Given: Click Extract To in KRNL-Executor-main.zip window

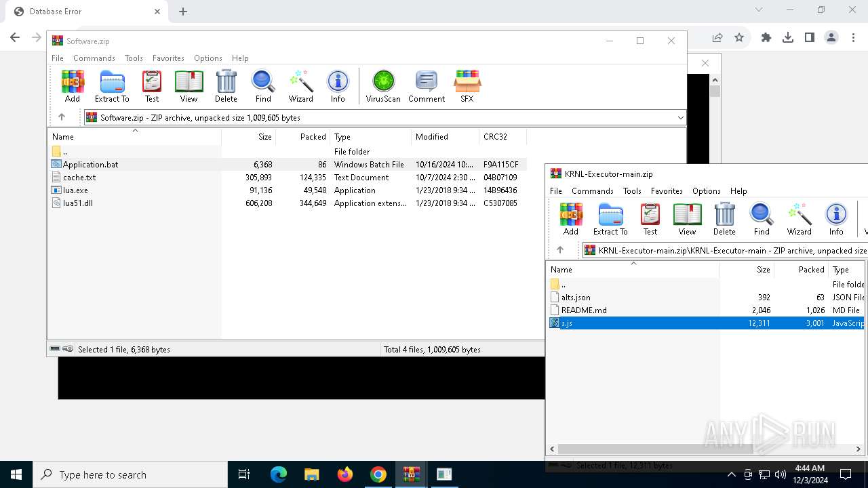Looking at the screenshot, I should (610, 219).
